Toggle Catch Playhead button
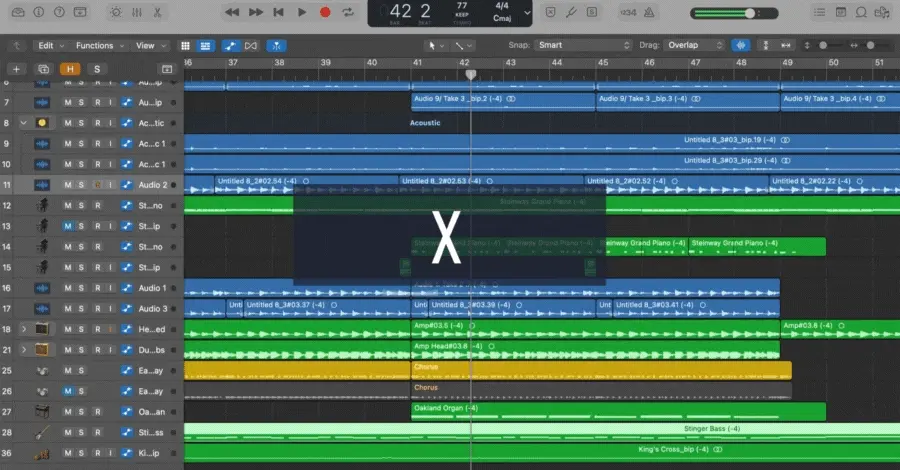900x470 pixels. (276, 46)
